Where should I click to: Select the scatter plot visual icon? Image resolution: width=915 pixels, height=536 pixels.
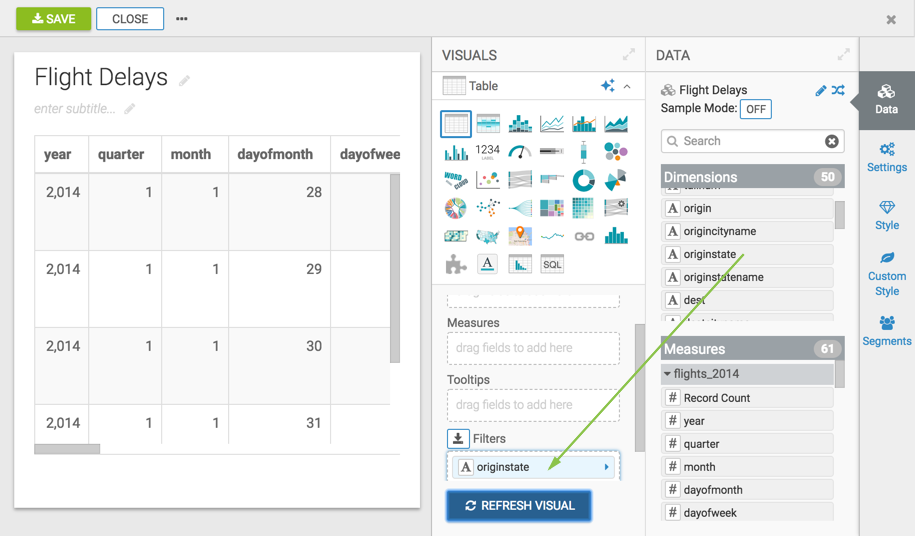click(x=488, y=180)
